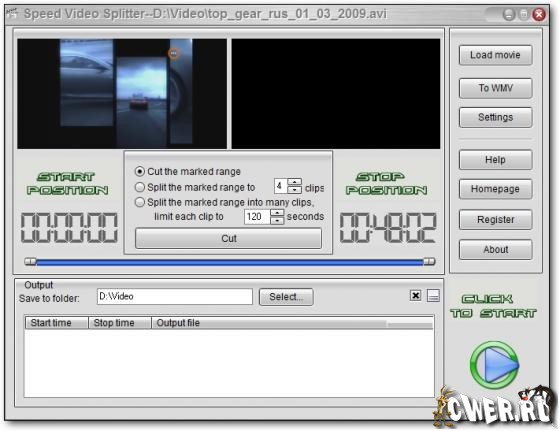Increase seconds limit with up arrow
This screenshot has height=431, width=560.
(x=277, y=213)
